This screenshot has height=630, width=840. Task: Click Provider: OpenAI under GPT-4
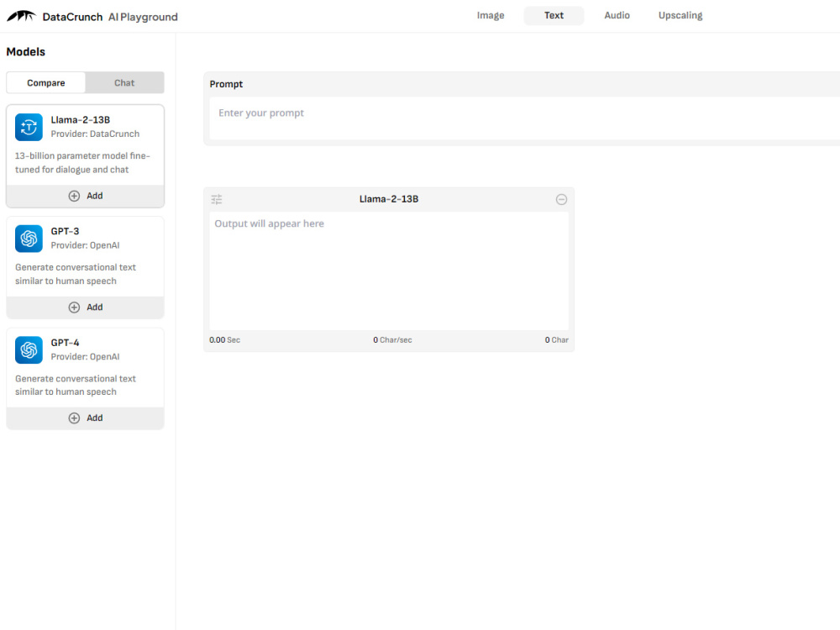tap(85, 357)
